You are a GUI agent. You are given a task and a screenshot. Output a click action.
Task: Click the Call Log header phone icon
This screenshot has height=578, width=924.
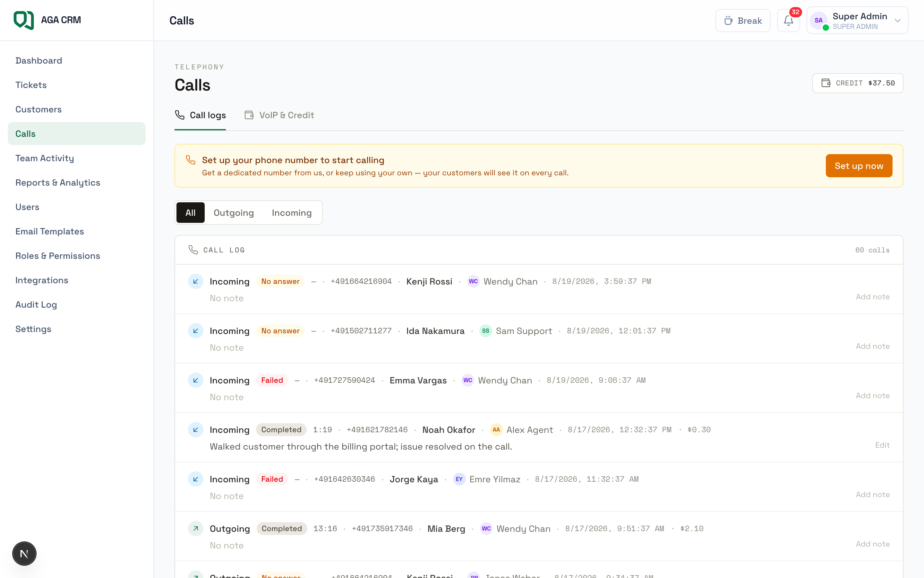coord(193,250)
